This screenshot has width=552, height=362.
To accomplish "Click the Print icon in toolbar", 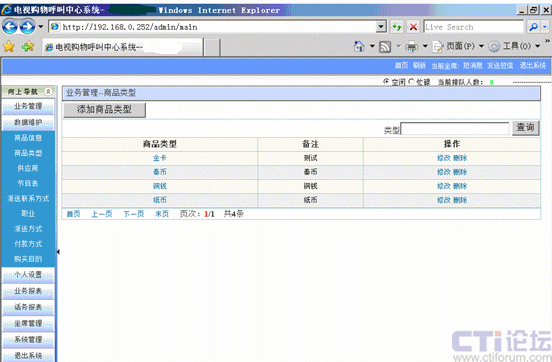I will [412, 46].
